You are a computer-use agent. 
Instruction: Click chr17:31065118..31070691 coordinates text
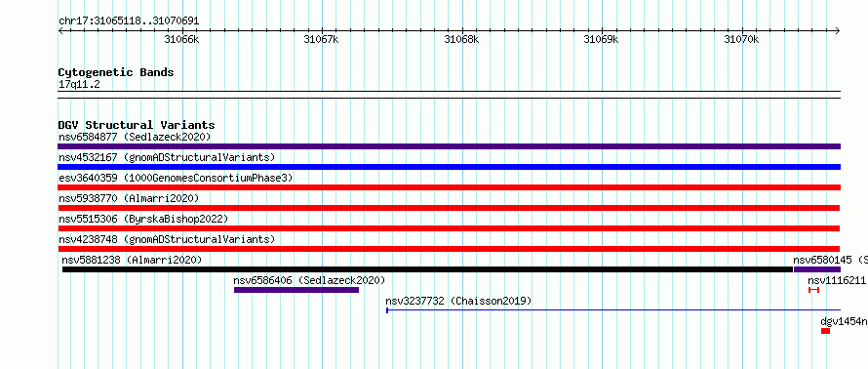(x=129, y=21)
